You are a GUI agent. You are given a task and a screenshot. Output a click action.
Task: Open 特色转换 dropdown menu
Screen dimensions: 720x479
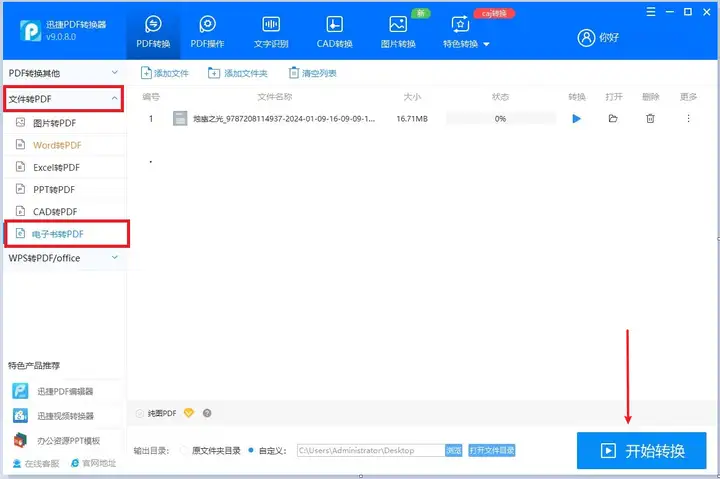coord(466,31)
